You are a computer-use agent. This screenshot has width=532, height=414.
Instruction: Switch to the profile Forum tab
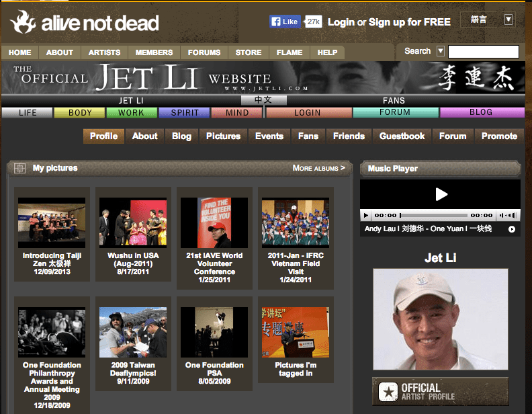click(453, 136)
